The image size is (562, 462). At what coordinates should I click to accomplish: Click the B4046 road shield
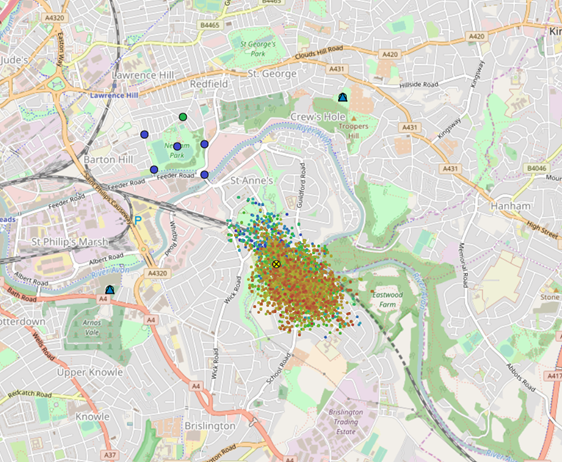(537, 168)
